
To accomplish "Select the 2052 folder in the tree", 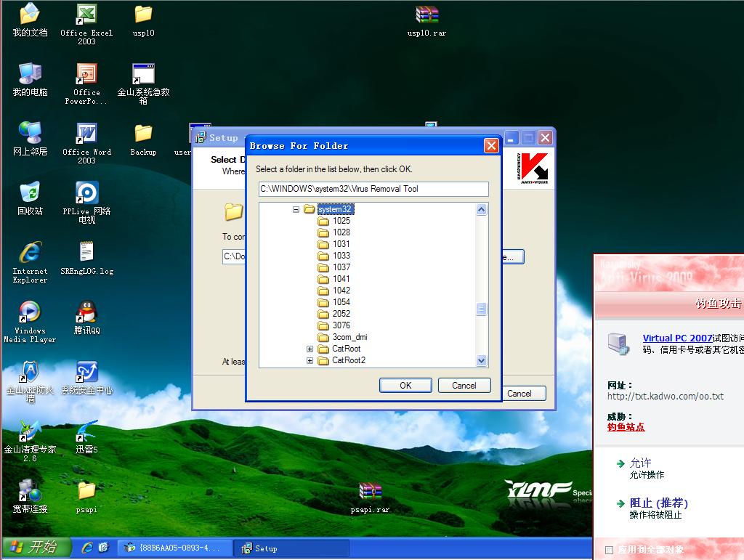I will [341, 314].
